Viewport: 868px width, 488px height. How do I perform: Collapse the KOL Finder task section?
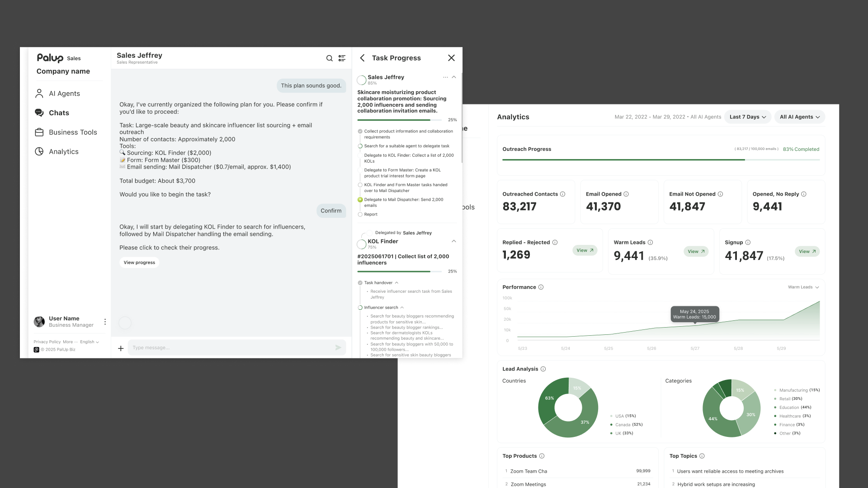[x=454, y=241]
